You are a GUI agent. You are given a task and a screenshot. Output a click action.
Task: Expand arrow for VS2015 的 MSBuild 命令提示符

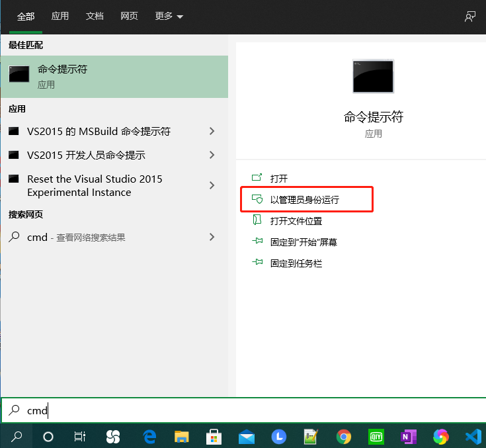tap(212, 131)
